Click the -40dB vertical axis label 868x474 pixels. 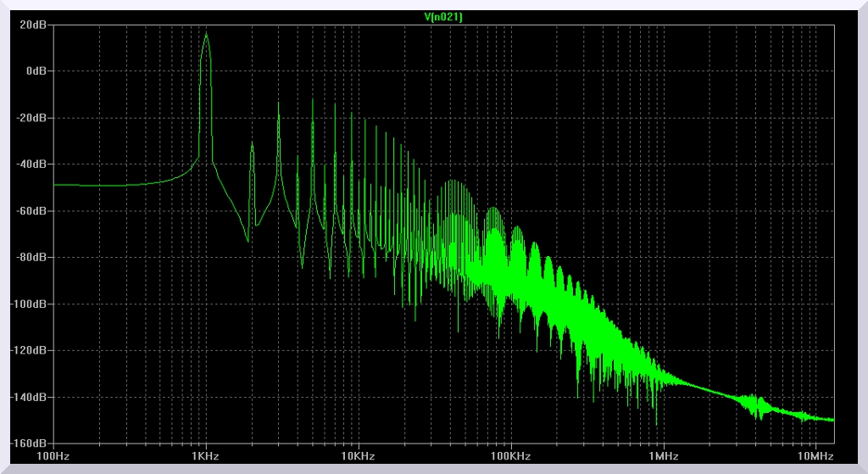(33, 164)
